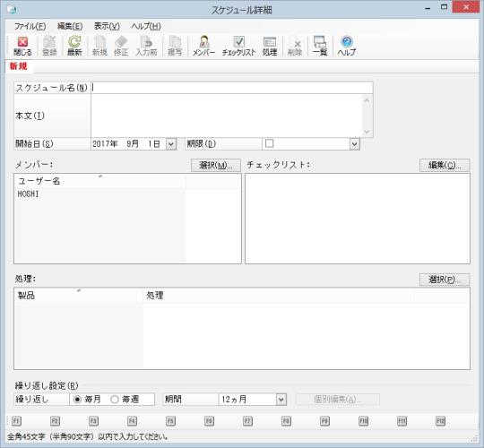The width and height of the screenshot is (484, 448).
Task: Click the 処理 toolbar icon
Action: click(x=270, y=47)
